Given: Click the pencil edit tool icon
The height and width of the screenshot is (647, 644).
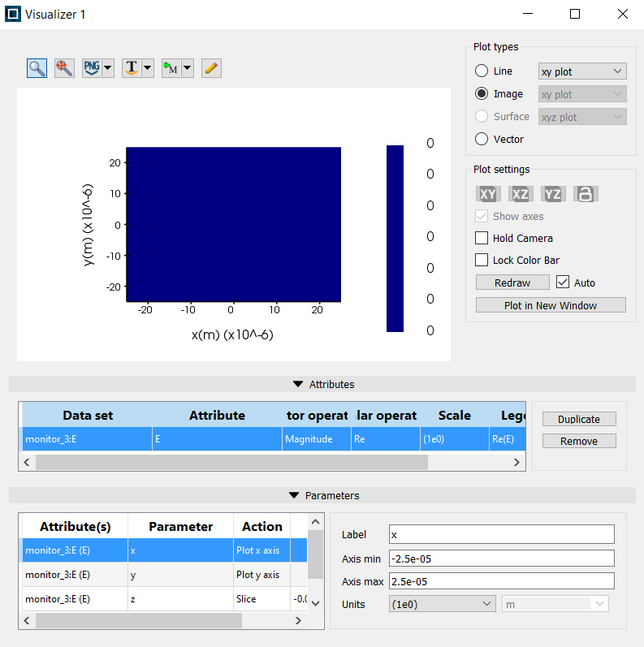Looking at the screenshot, I should (211, 68).
